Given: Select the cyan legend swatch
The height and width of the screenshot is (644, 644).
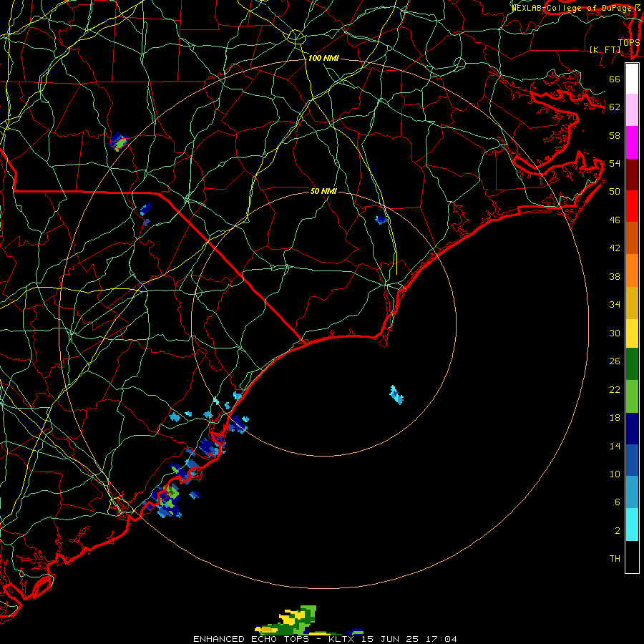Looking at the screenshot, I should coord(632,525).
